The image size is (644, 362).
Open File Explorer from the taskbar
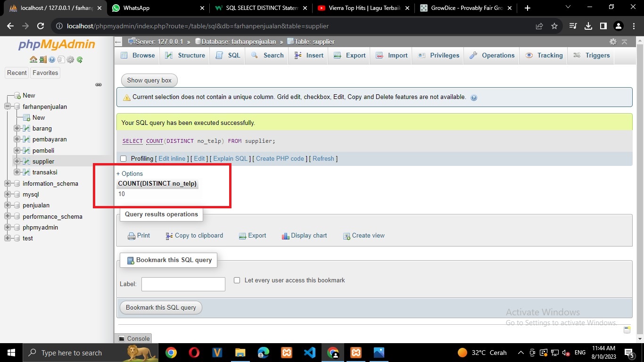pyautogui.click(x=240, y=353)
